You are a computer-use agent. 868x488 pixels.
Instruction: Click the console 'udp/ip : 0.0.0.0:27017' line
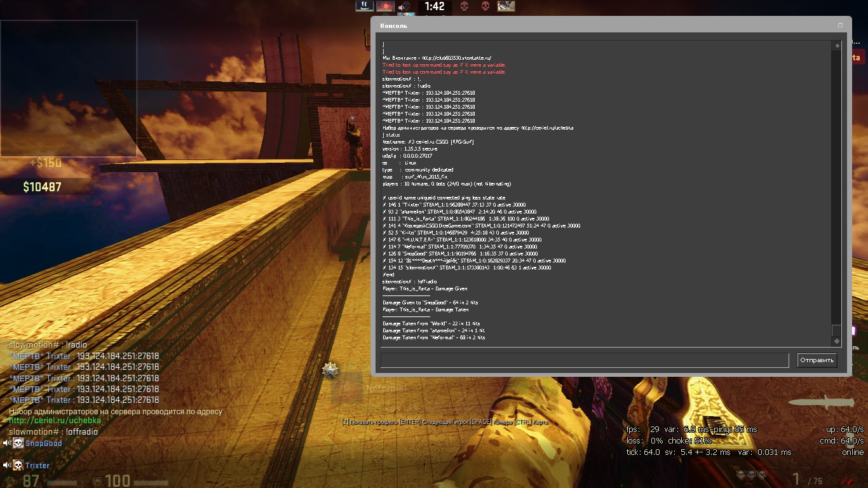click(x=407, y=156)
